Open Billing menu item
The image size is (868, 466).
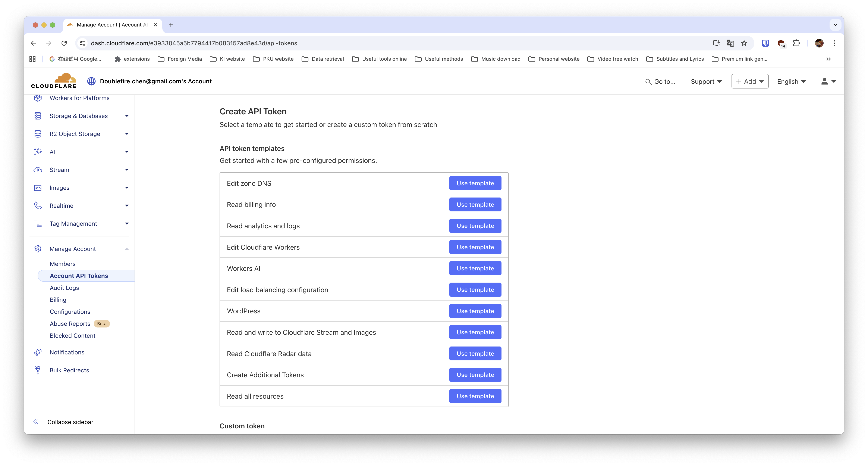[58, 300]
